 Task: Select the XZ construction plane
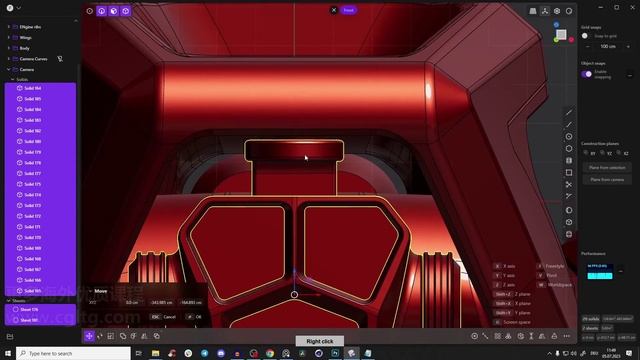[x=623, y=153]
